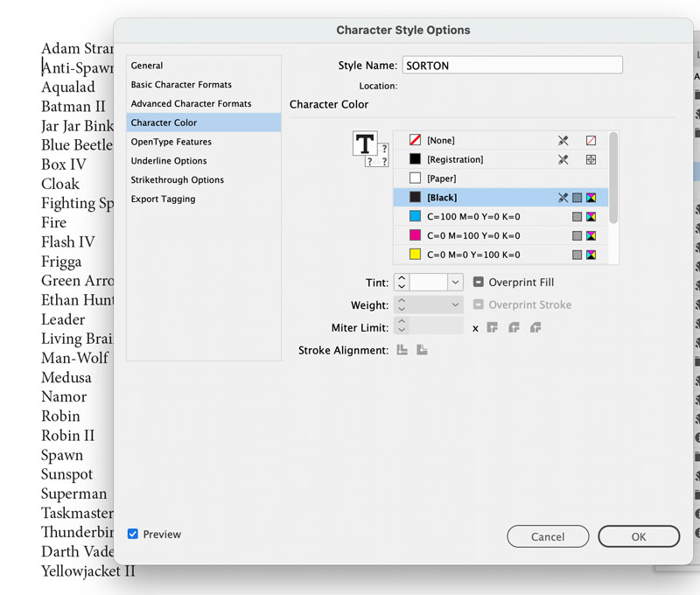Toggle the Overprint Fill checkbox
Viewport: 700px width, 595px height.
coord(478,282)
